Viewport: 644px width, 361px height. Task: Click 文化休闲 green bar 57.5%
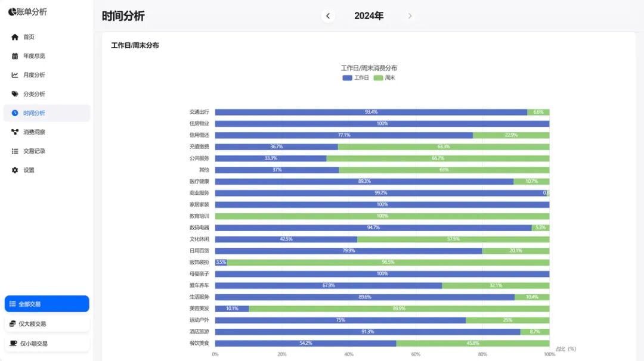tap(453, 239)
